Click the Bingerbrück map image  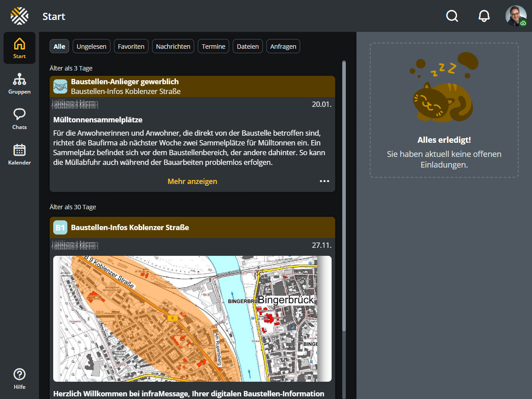192,318
